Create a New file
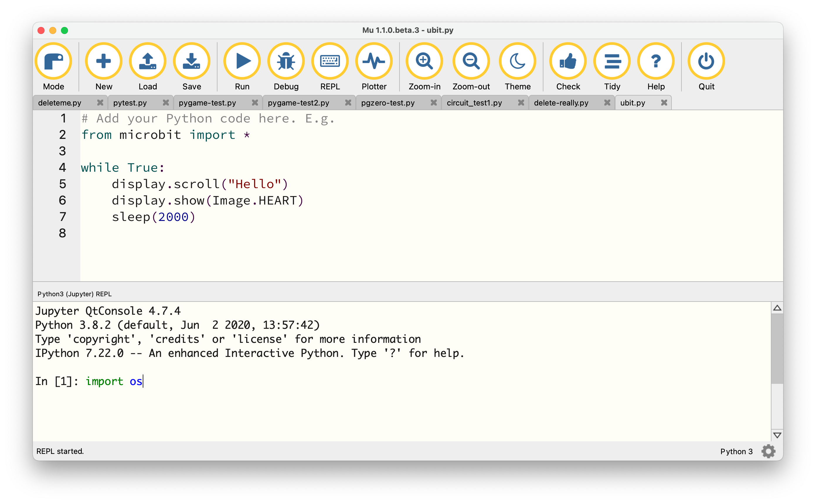 103,61
